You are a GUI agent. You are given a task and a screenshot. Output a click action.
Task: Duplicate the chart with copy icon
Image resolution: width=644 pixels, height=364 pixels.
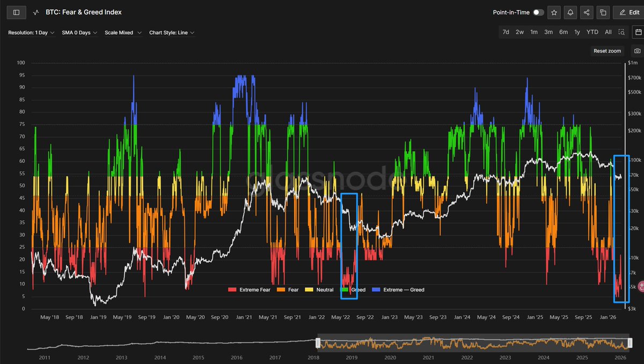point(603,12)
